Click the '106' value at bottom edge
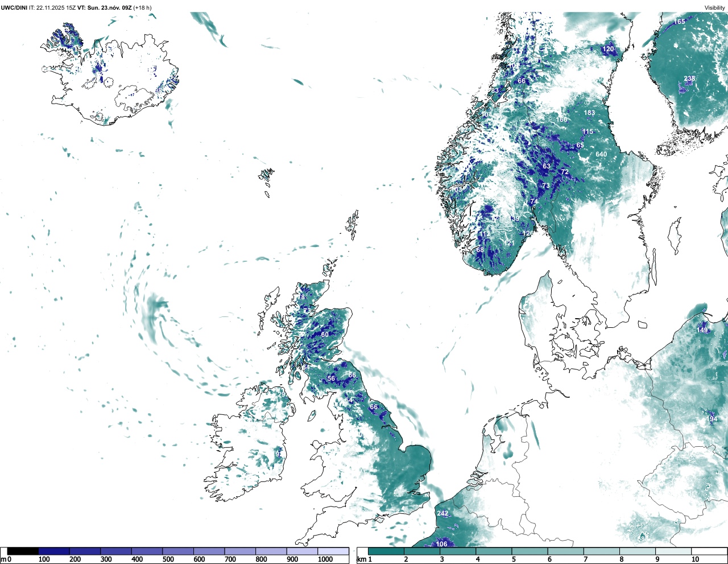Image resolution: width=728 pixels, height=564 pixels. pyautogui.click(x=442, y=544)
